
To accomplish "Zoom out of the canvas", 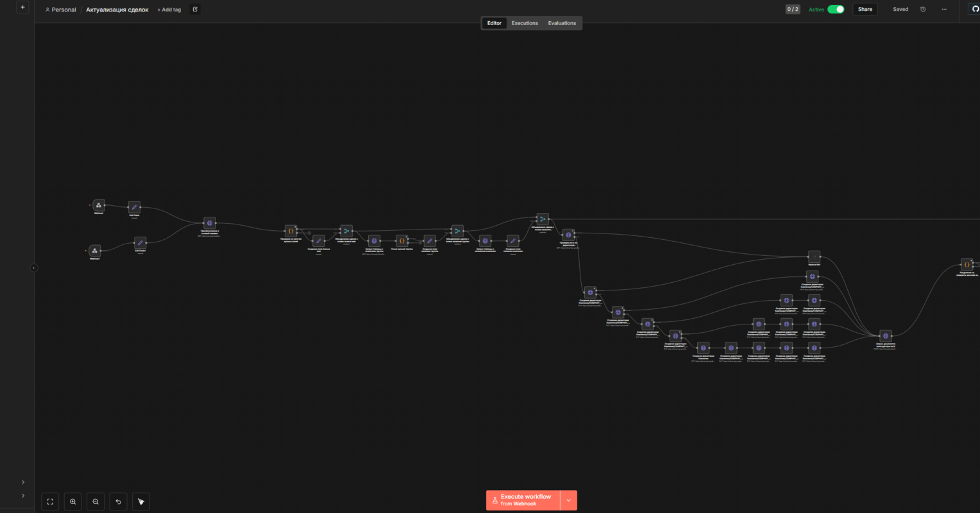I will point(96,501).
